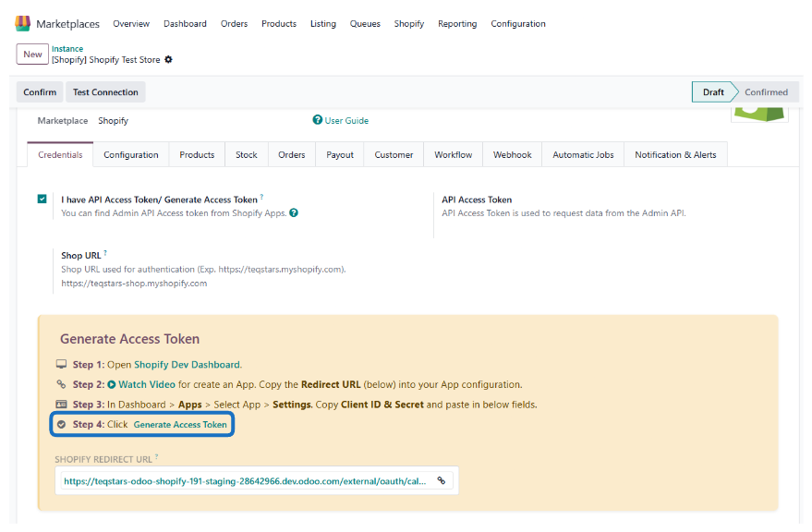Click the Generate Access Token heading
The width and height of the screenshot is (812, 532).
coord(130,339)
